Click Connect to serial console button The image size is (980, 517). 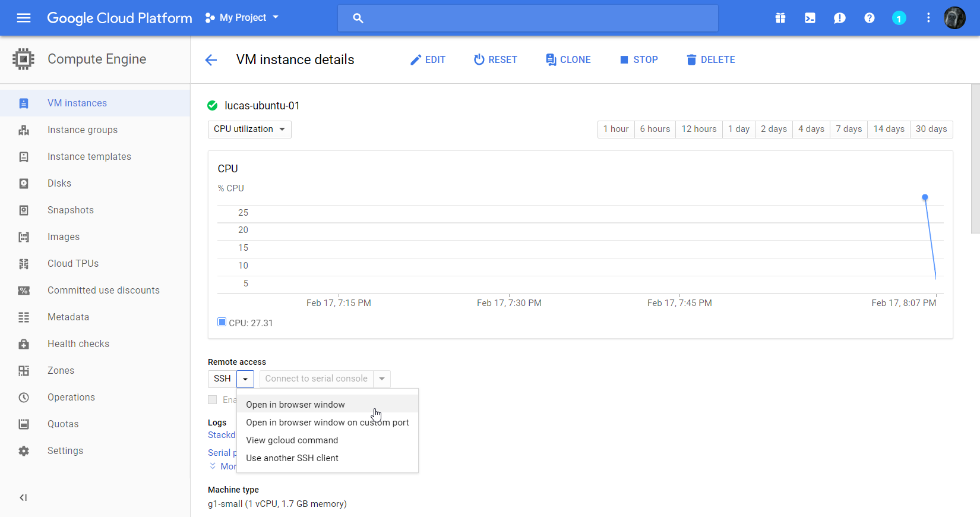point(317,379)
